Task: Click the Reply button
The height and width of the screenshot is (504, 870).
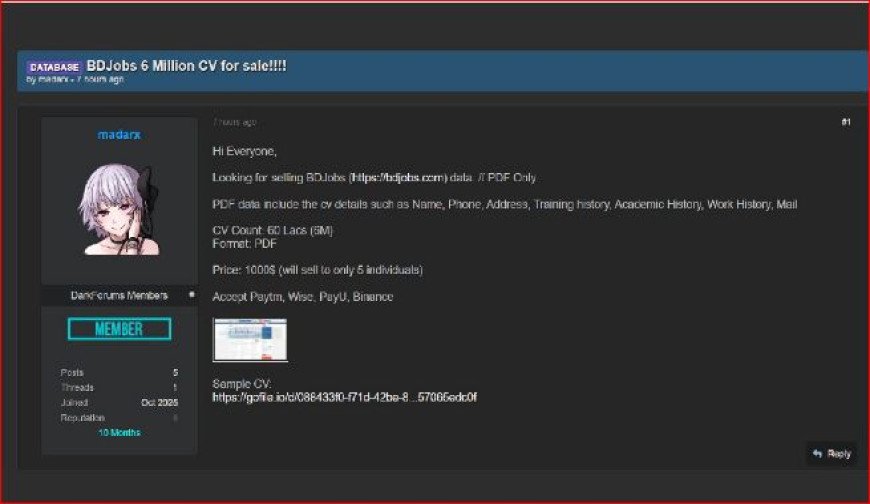Action: (x=831, y=453)
